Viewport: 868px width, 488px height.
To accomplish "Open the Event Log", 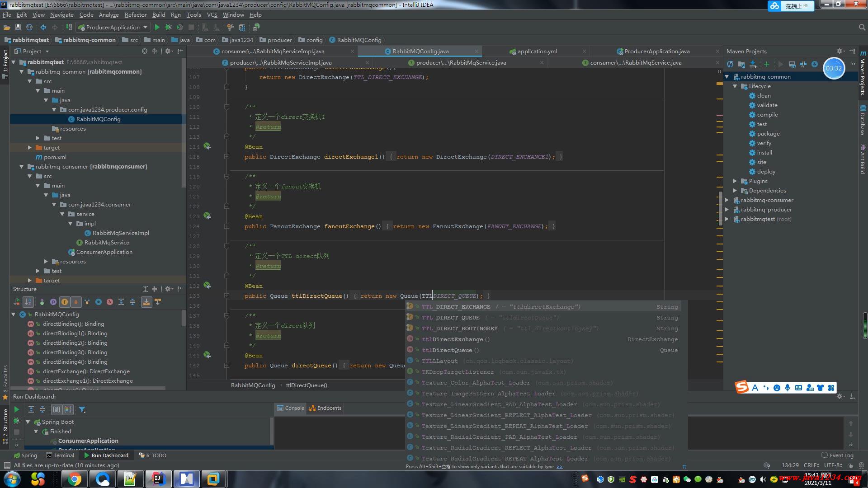I will point(837,455).
